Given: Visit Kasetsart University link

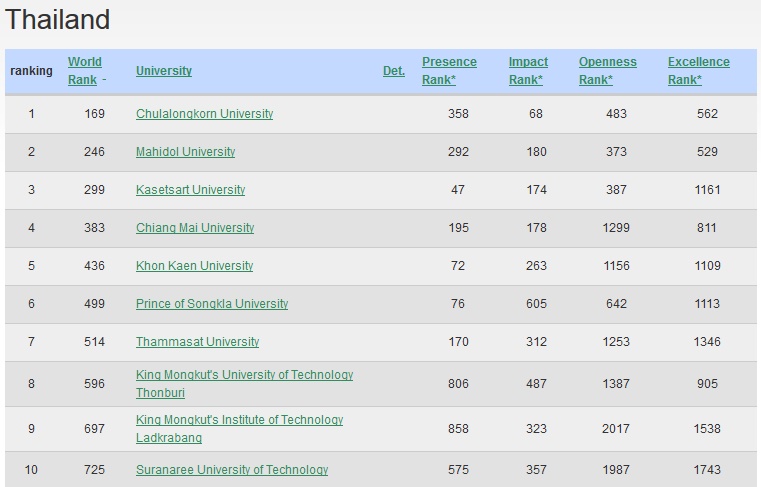Looking at the screenshot, I should click(x=190, y=190).
